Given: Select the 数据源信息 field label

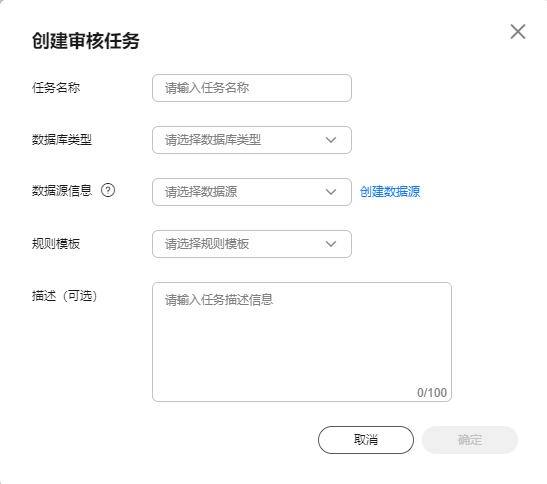Looking at the screenshot, I should [x=62, y=191].
